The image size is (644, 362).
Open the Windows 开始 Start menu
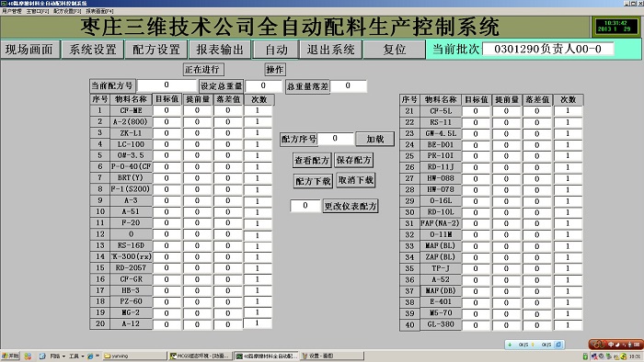pyautogui.click(x=10, y=356)
